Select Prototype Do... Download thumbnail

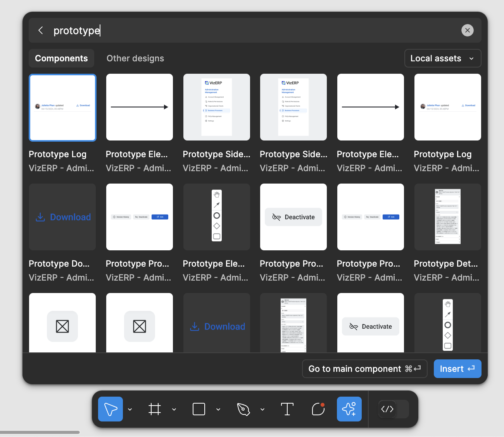click(62, 217)
